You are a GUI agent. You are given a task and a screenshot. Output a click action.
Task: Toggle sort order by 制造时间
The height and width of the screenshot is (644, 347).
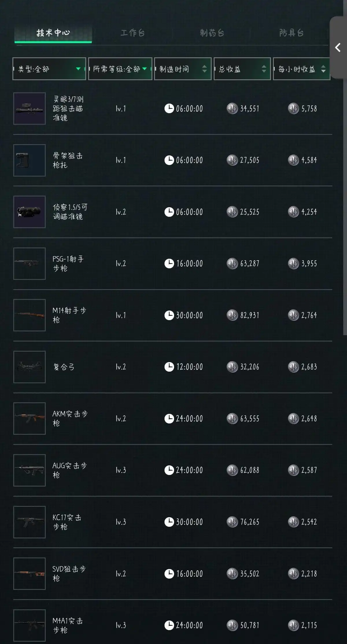183,69
